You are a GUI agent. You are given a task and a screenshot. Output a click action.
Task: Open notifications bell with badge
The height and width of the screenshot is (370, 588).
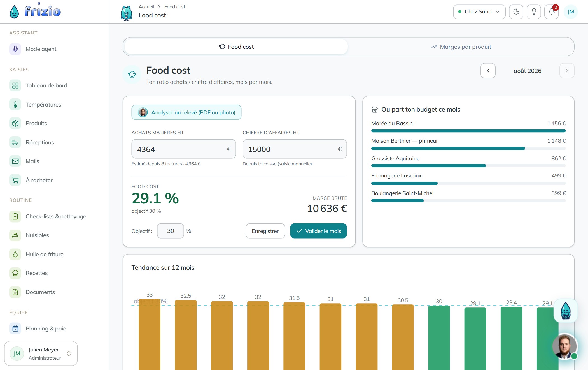click(x=552, y=12)
